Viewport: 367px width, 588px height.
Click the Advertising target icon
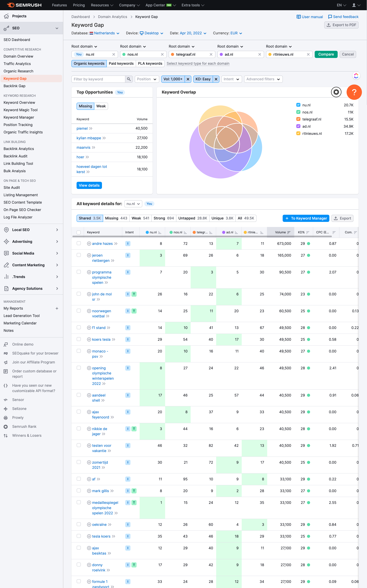click(7, 242)
